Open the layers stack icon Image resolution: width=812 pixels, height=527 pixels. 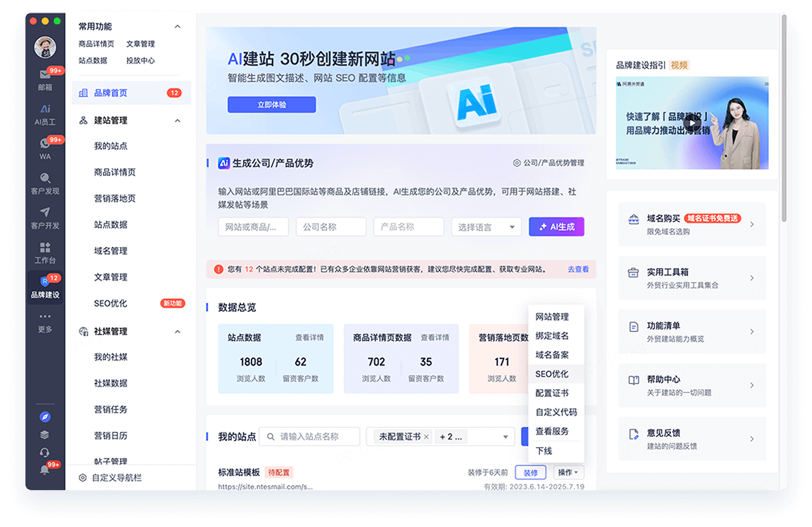45,434
